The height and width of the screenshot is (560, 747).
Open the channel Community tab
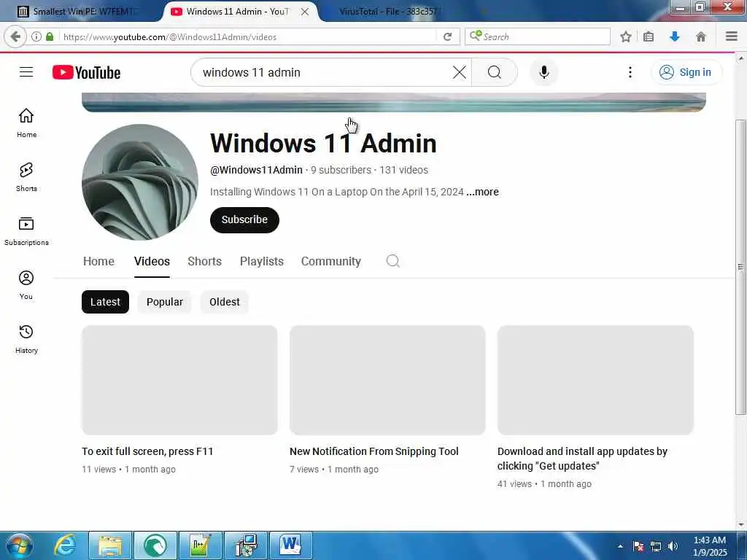[331, 262]
